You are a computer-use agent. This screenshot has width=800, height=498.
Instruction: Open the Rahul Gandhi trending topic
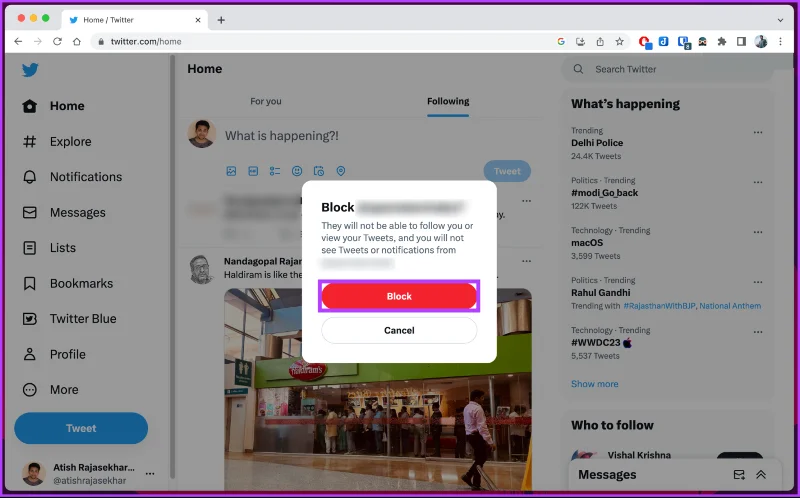[x=601, y=293]
